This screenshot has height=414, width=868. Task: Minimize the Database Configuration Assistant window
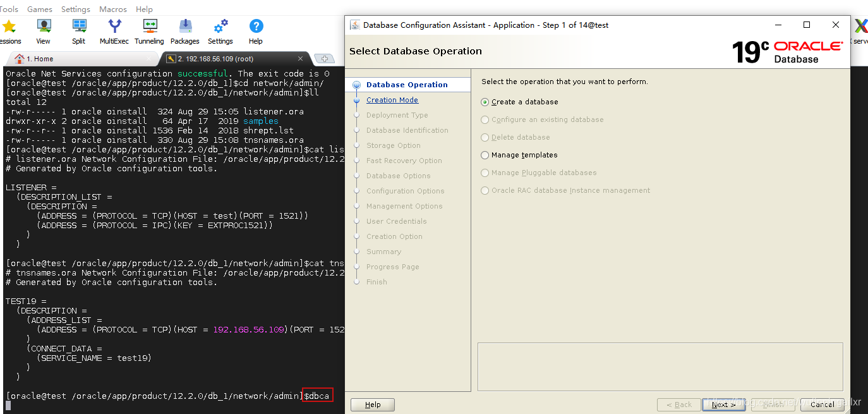click(x=778, y=25)
